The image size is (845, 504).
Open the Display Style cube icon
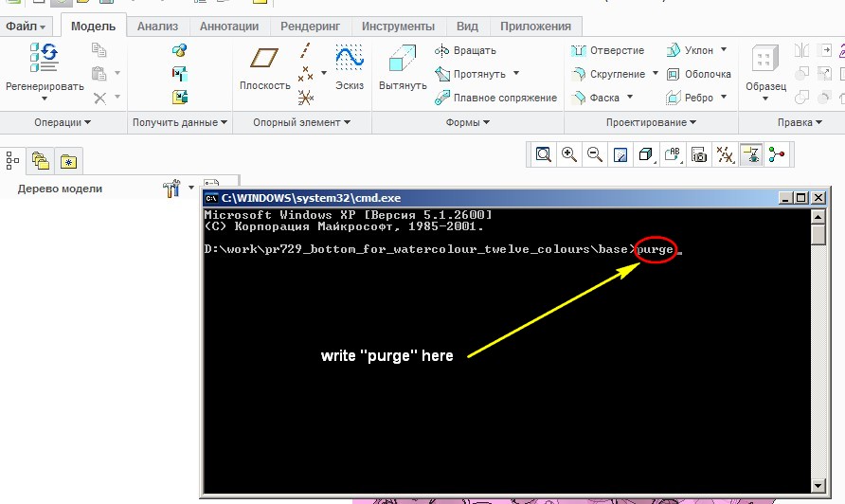coord(646,155)
